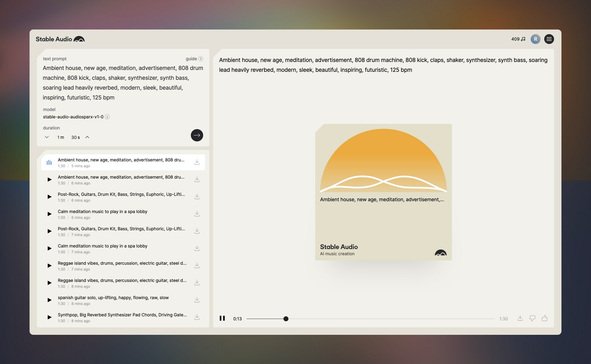Play the spa lobby track from 6 mins ago

[49, 214]
